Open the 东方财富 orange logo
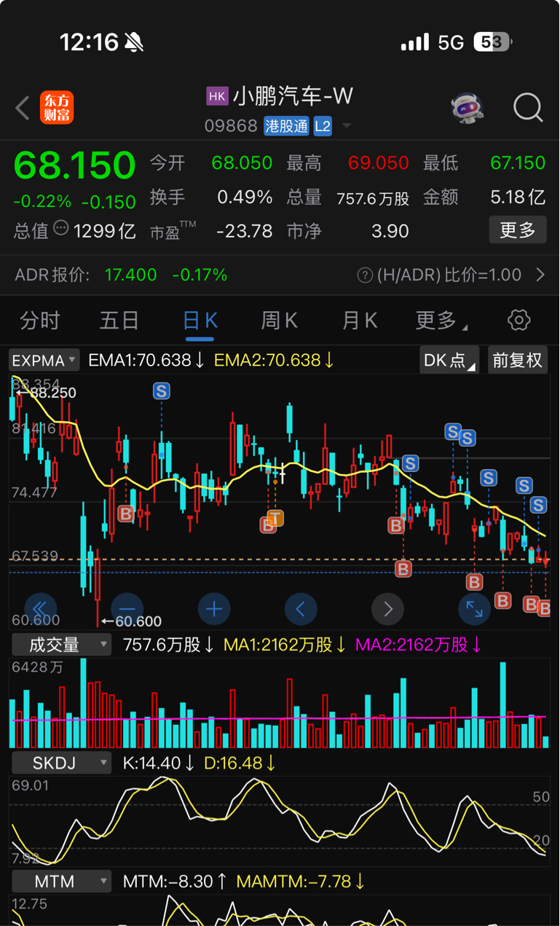The height and width of the screenshot is (926, 560). [x=57, y=108]
